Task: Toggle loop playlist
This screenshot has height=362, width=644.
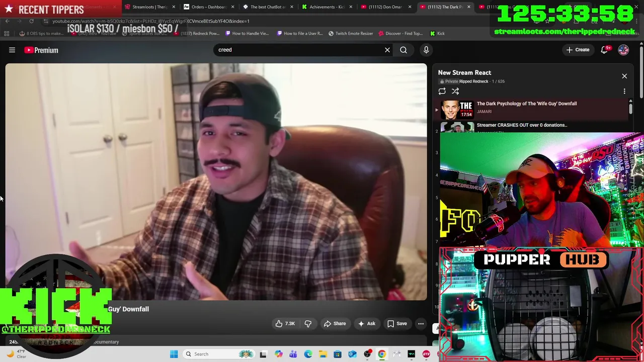Action: (x=442, y=92)
